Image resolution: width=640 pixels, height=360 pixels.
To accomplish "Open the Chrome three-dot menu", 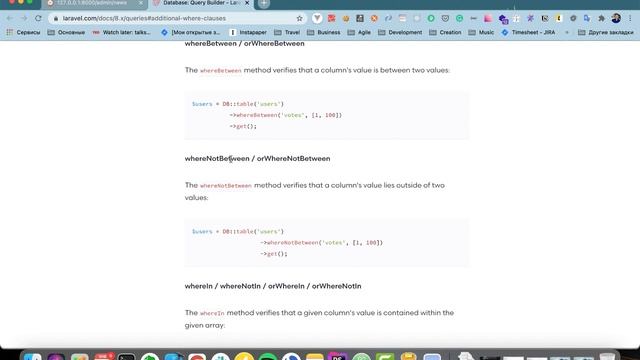I will pos(630,18).
